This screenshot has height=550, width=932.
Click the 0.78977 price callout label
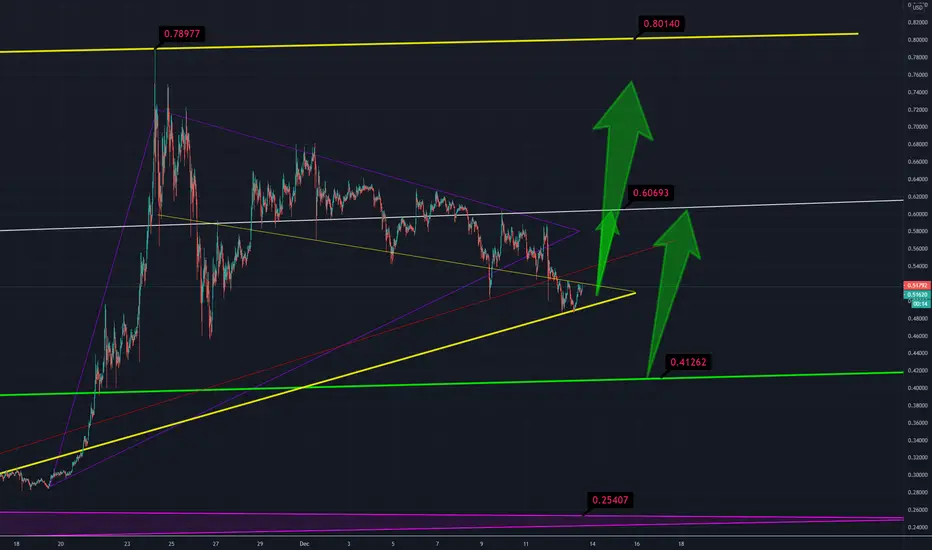tap(182, 34)
